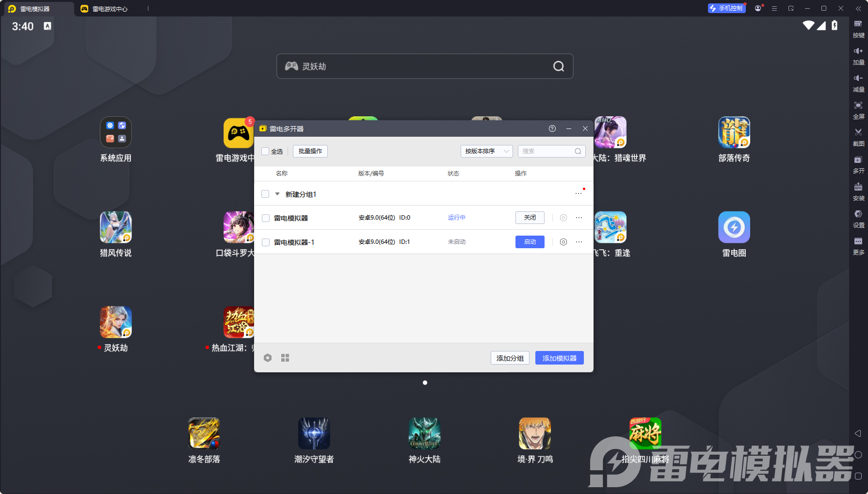
Task: Select the 雷电模拟器 row checkbox
Action: coord(266,218)
